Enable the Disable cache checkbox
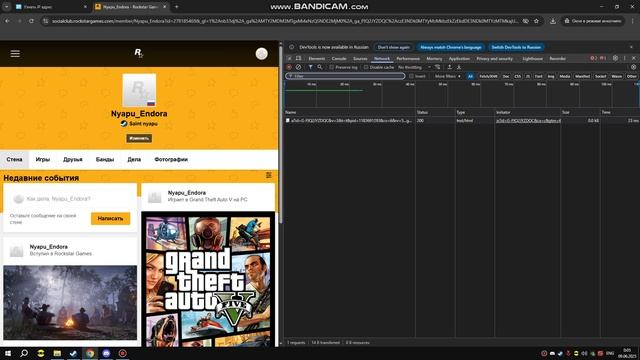The image size is (640, 360). [366, 67]
